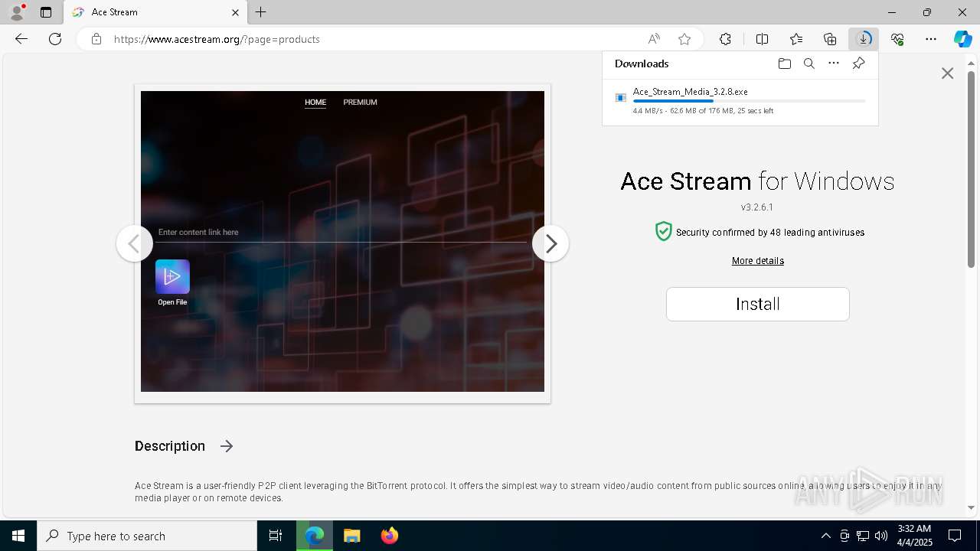
Task: Open Edge Settings and more menu
Action: [931, 39]
